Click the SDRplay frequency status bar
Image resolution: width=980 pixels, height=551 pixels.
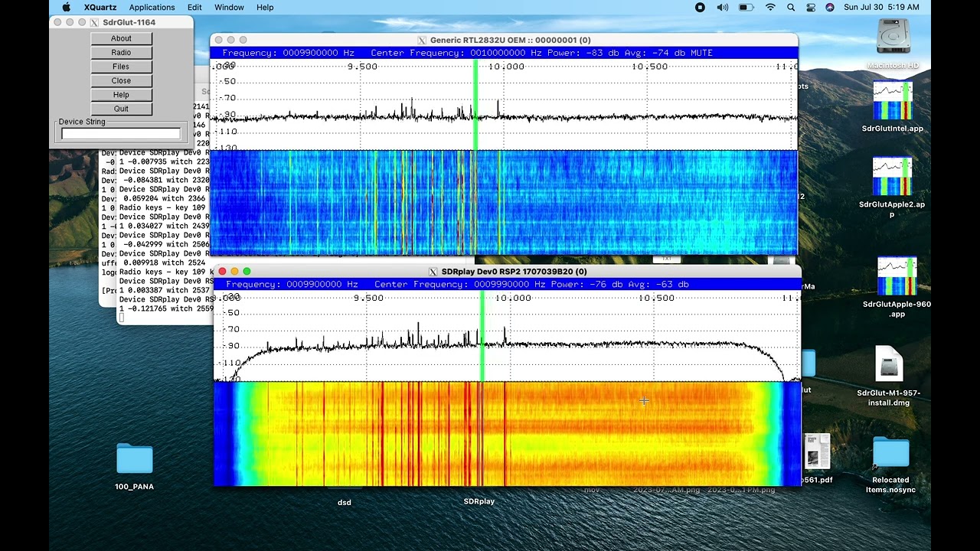tap(507, 284)
